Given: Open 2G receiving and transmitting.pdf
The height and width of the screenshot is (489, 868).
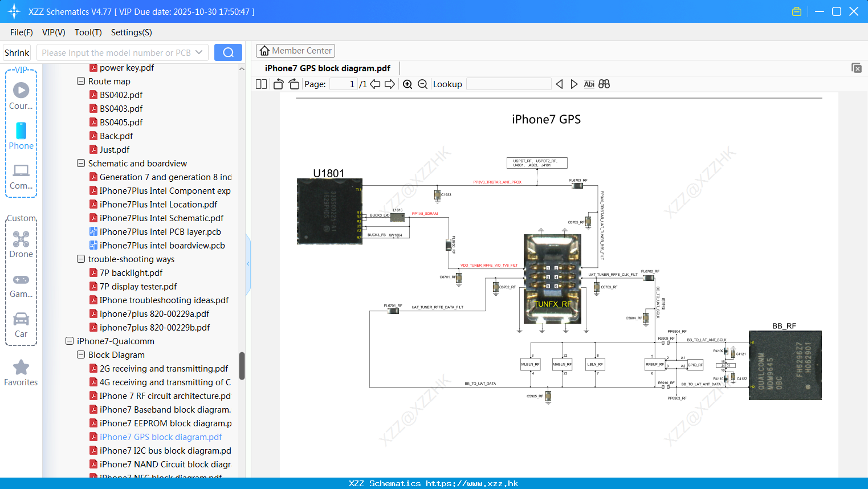Looking at the screenshot, I should coord(164,369).
